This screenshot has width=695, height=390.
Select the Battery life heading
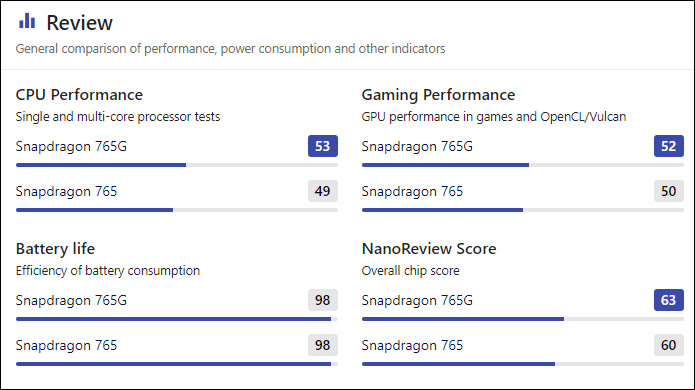55,249
